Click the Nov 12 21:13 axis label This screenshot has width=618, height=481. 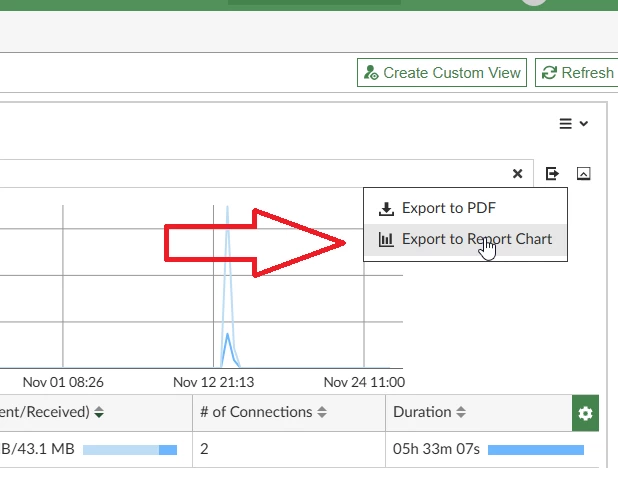click(x=214, y=382)
